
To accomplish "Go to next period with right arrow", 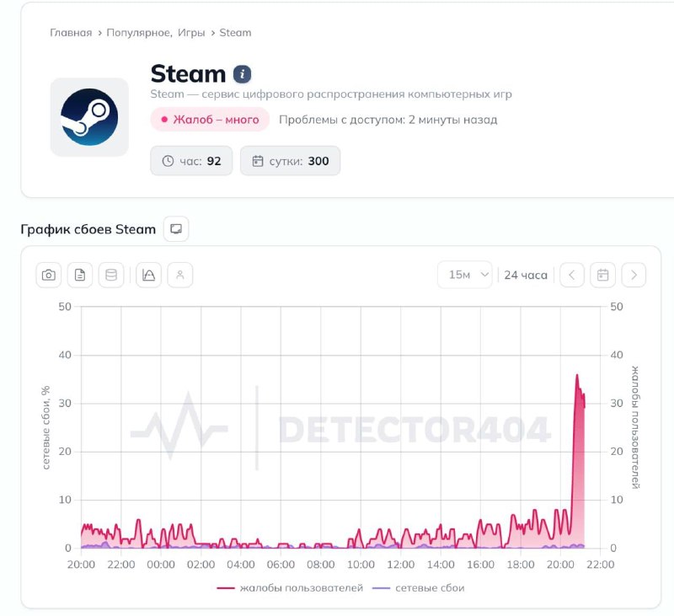I will click(634, 275).
